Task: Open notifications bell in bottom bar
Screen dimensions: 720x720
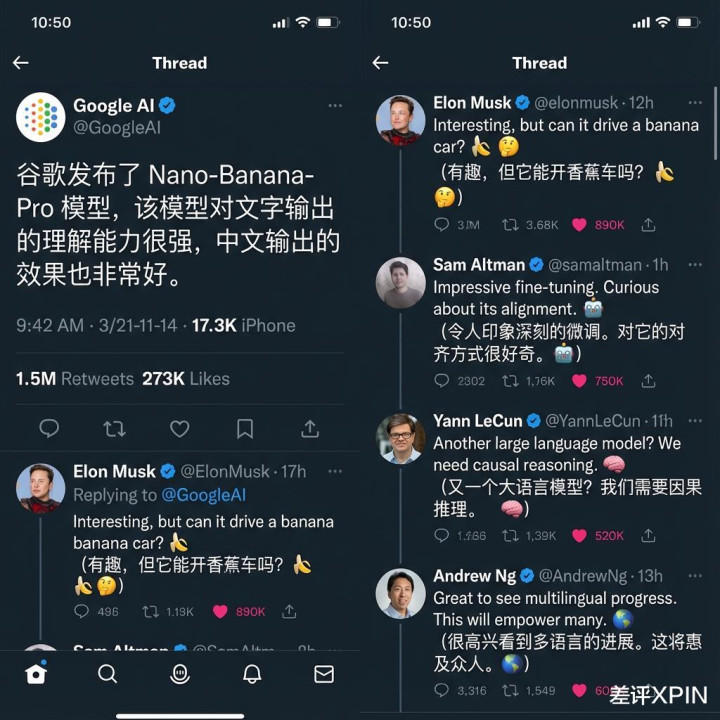Action: (252, 674)
